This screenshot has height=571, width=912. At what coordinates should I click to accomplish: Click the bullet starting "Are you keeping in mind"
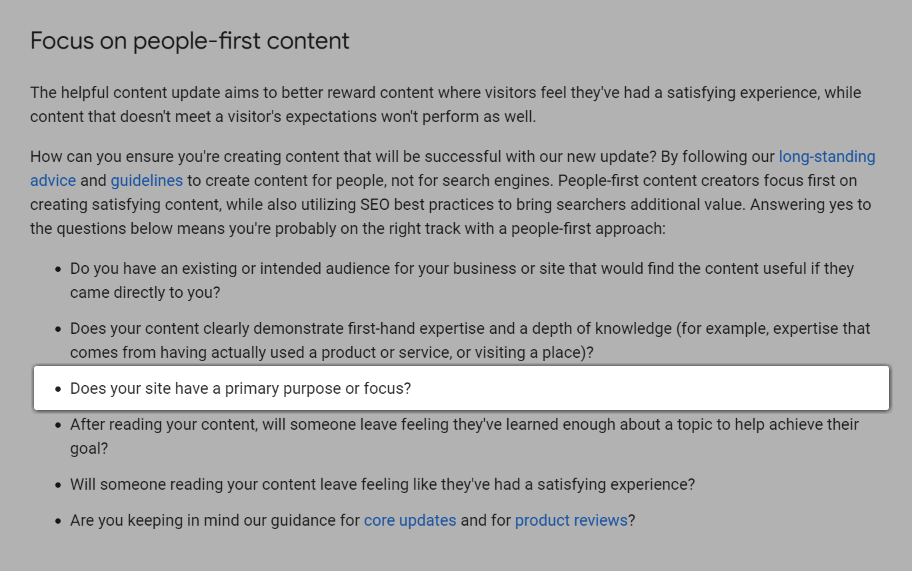coord(214,520)
